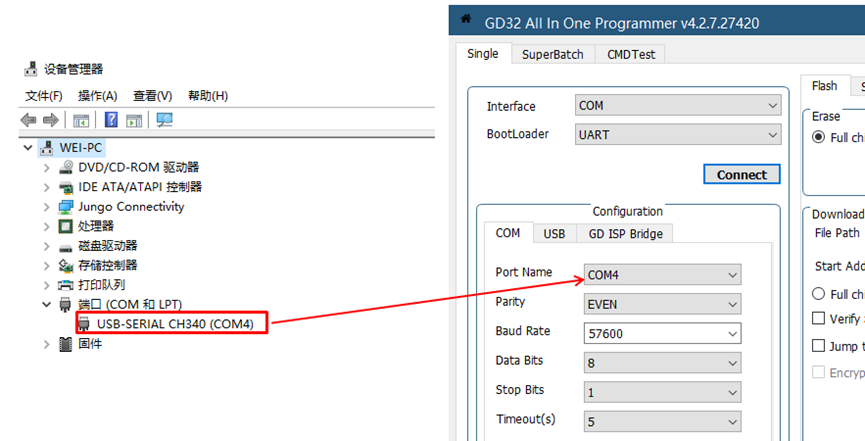Click the back arrow in Device Manager toolbar

tap(29, 120)
